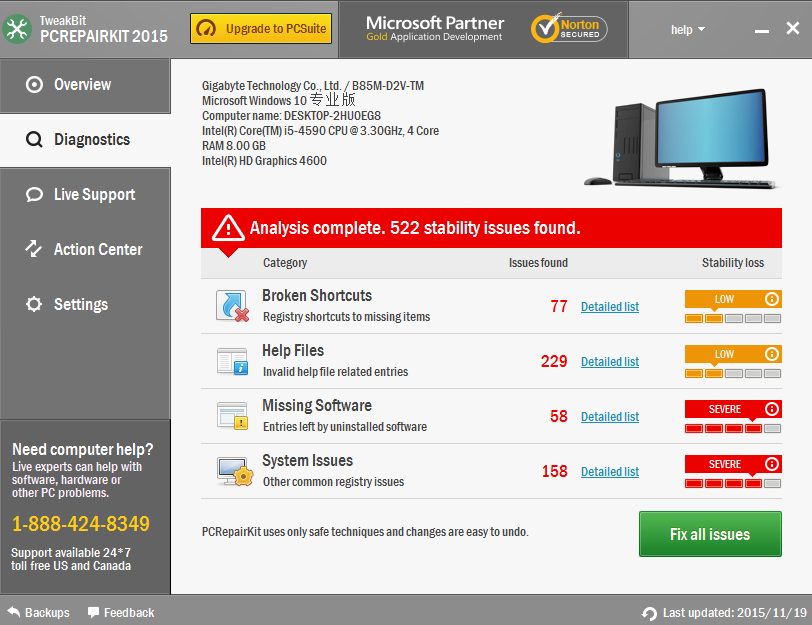
Task: Click the 158 issues count for System Issues
Action: coord(555,471)
